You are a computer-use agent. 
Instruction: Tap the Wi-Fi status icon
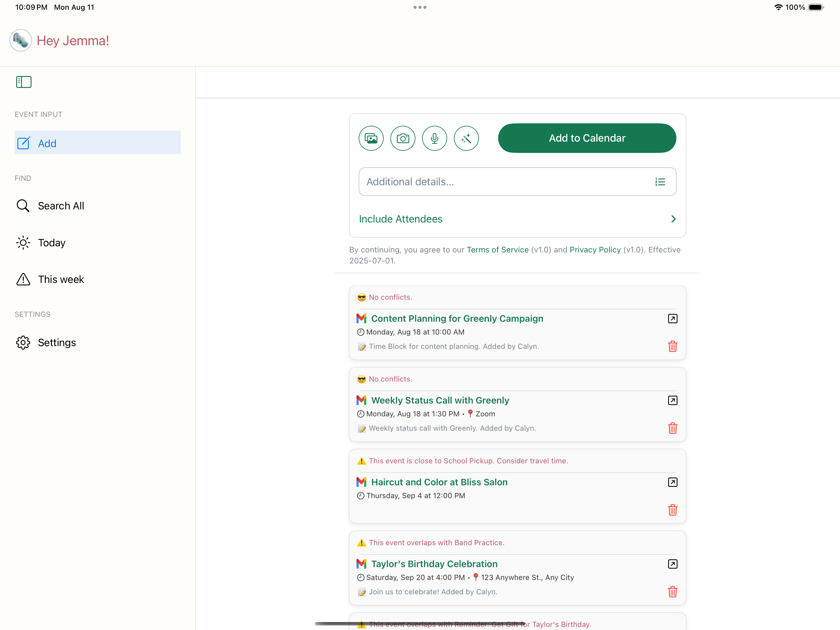(778, 7)
